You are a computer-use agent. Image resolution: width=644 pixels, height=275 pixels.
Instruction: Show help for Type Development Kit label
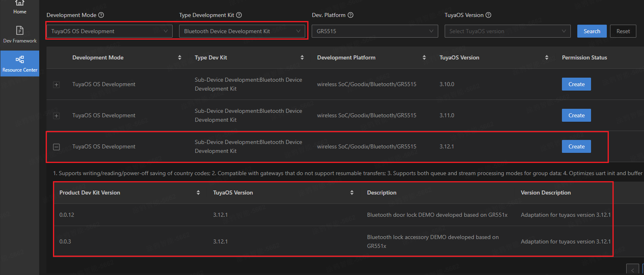tap(239, 15)
